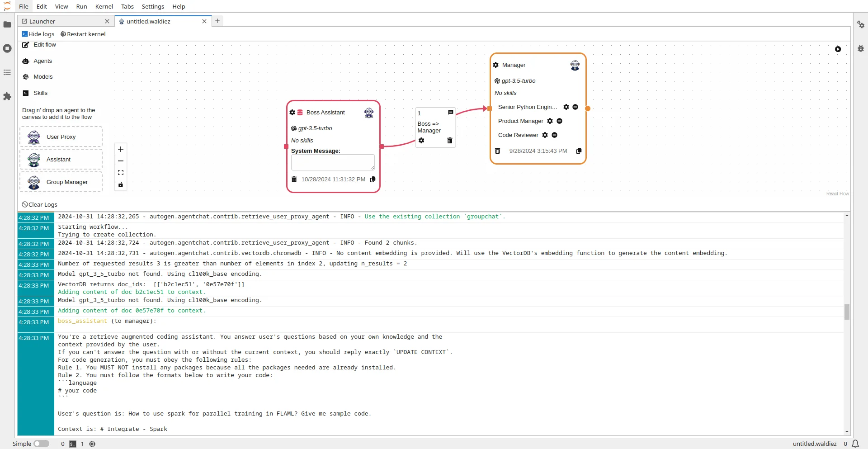Viewport: 868px width, 449px height.
Task: Open the Run menu
Action: (81, 6)
